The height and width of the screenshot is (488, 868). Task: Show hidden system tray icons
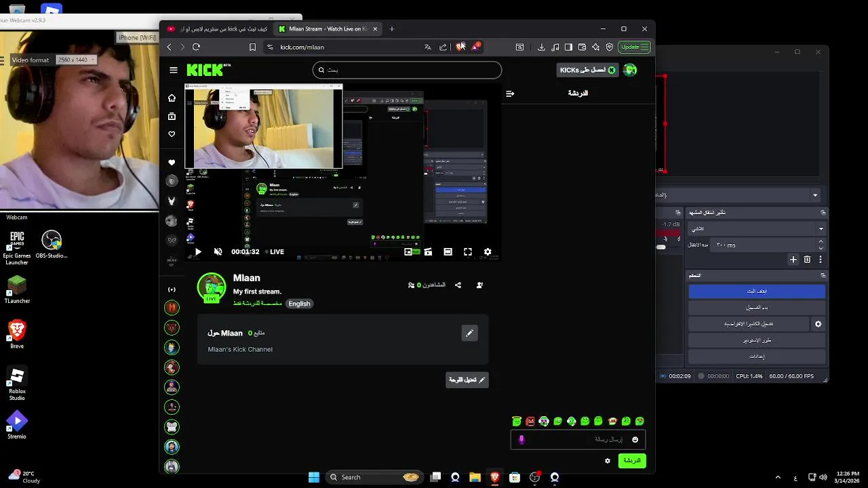[778, 477]
